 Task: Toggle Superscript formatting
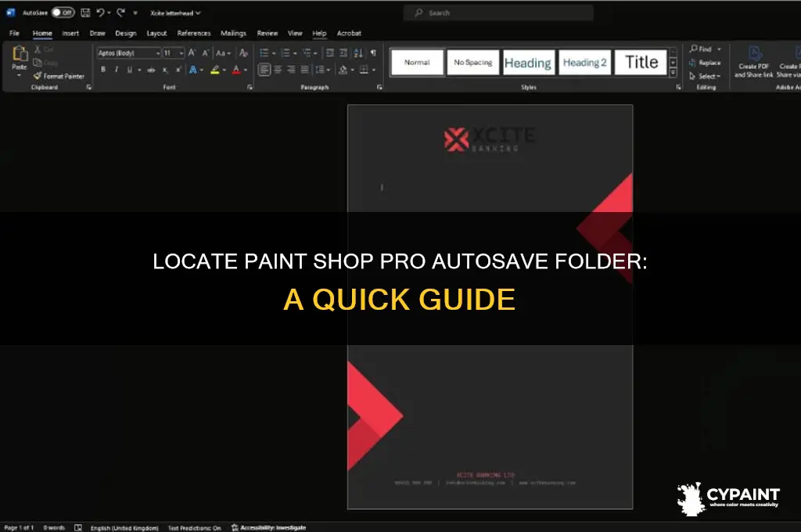[x=178, y=70]
